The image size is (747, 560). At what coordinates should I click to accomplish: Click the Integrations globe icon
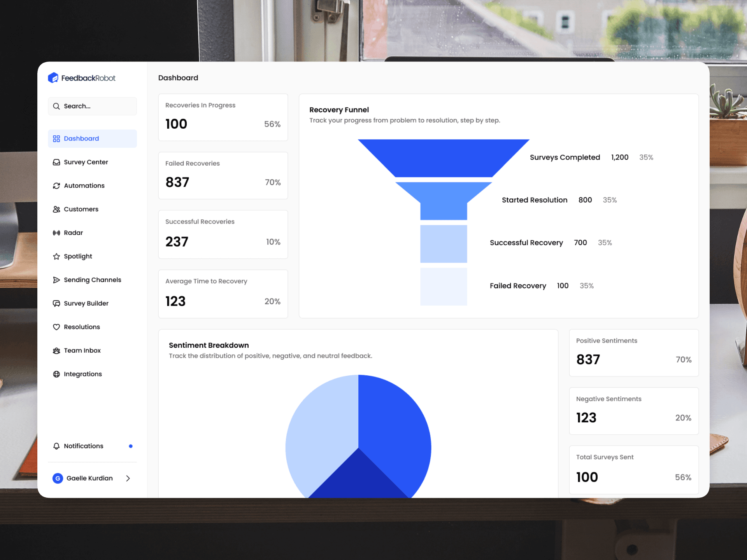click(x=56, y=374)
